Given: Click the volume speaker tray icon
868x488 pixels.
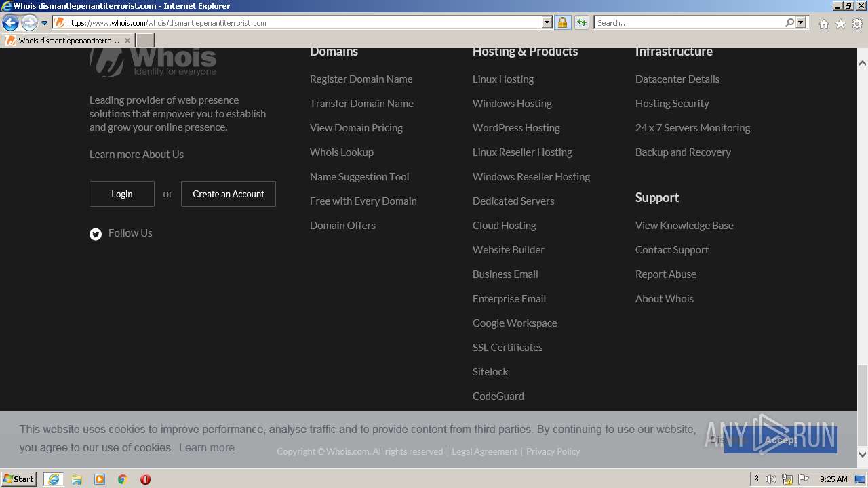Looking at the screenshot, I should 771,479.
